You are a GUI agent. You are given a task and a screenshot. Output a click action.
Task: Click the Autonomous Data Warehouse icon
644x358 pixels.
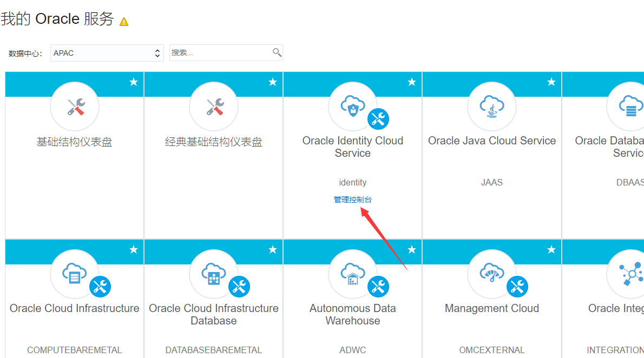point(353,274)
